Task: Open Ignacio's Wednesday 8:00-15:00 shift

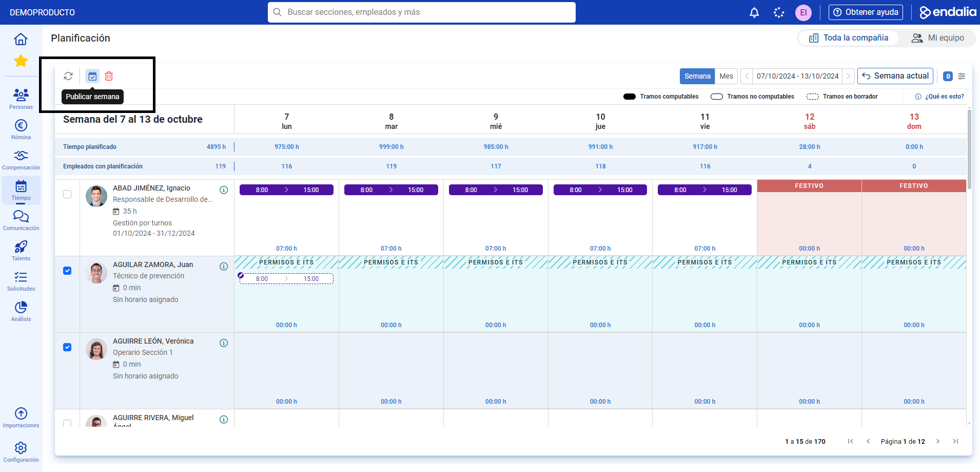Action: coord(496,190)
